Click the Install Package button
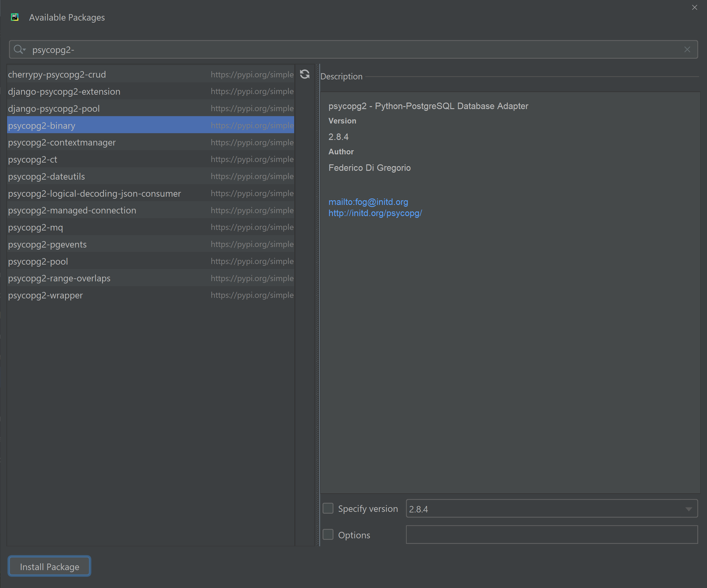 pyautogui.click(x=49, y=567)
